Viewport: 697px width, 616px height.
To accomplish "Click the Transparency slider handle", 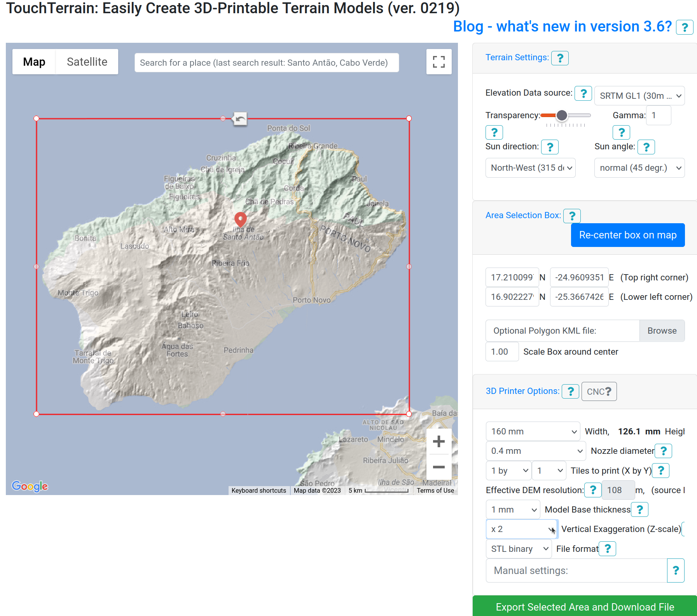I will 562,115.
